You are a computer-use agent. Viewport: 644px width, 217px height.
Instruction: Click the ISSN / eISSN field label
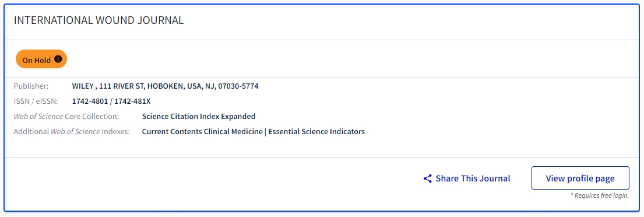(36, 101)
